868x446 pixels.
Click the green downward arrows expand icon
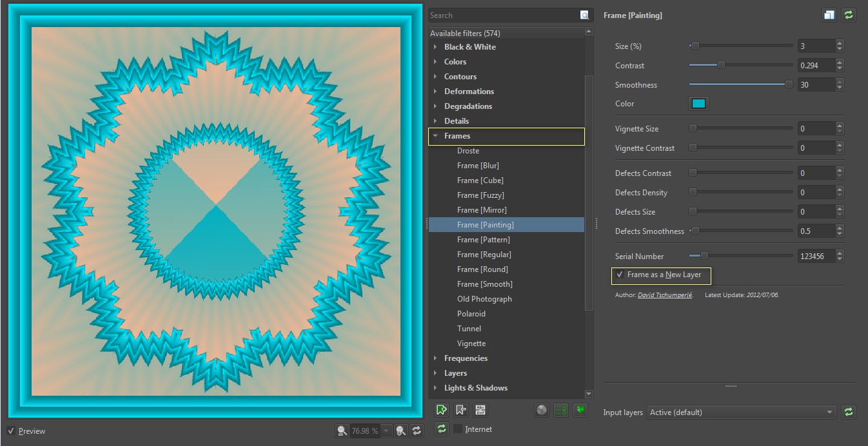coord(580,410)
